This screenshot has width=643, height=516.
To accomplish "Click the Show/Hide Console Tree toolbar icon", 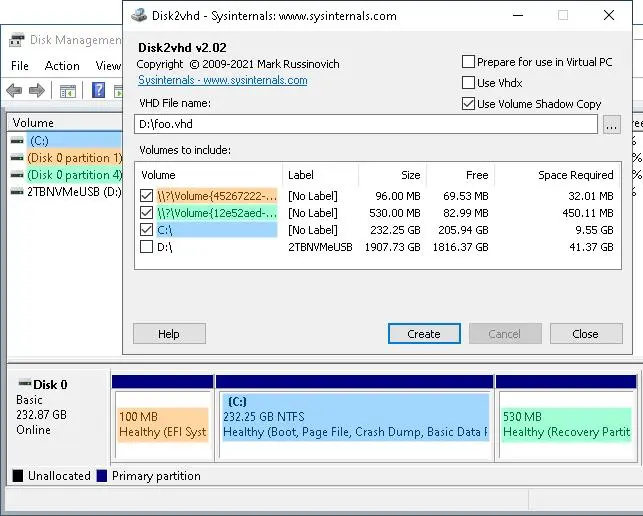I will [x=68, y=91].
